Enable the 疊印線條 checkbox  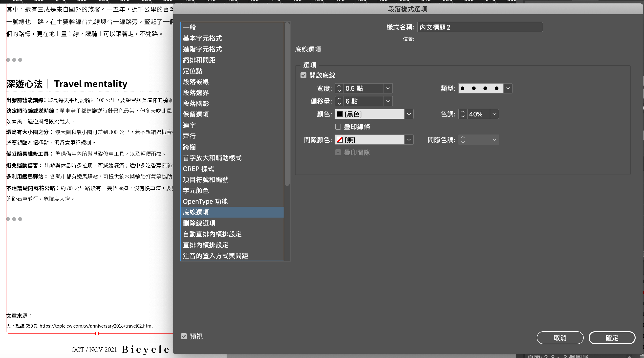click(338, 127)
